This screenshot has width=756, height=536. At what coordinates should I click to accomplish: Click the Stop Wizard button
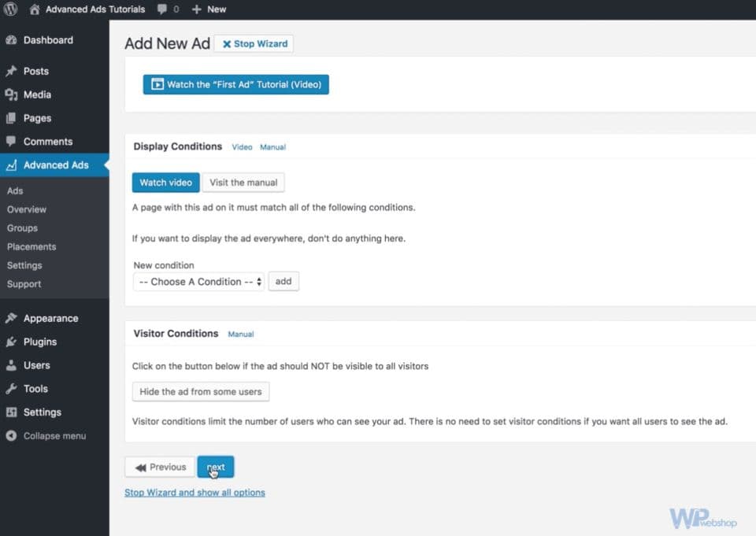254,44
